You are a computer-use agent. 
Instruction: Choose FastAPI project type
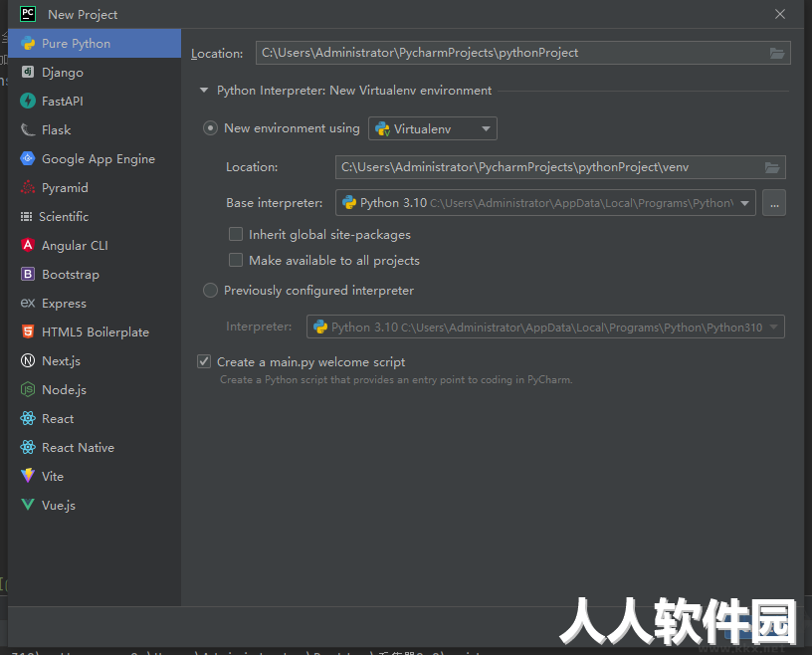pos(95,102)
